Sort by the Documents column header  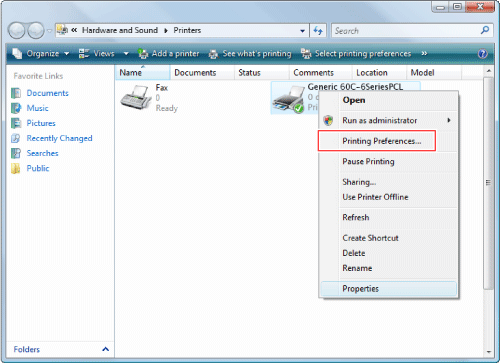point(202,73)
